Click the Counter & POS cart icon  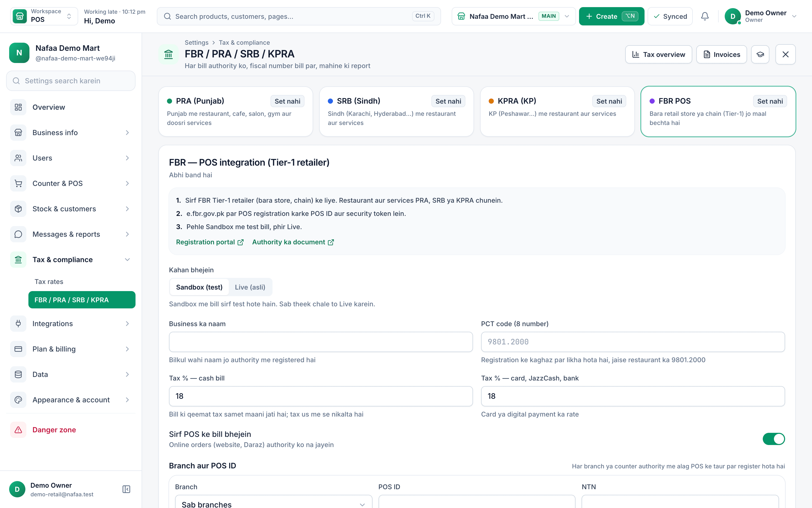[x=18, y=183]
